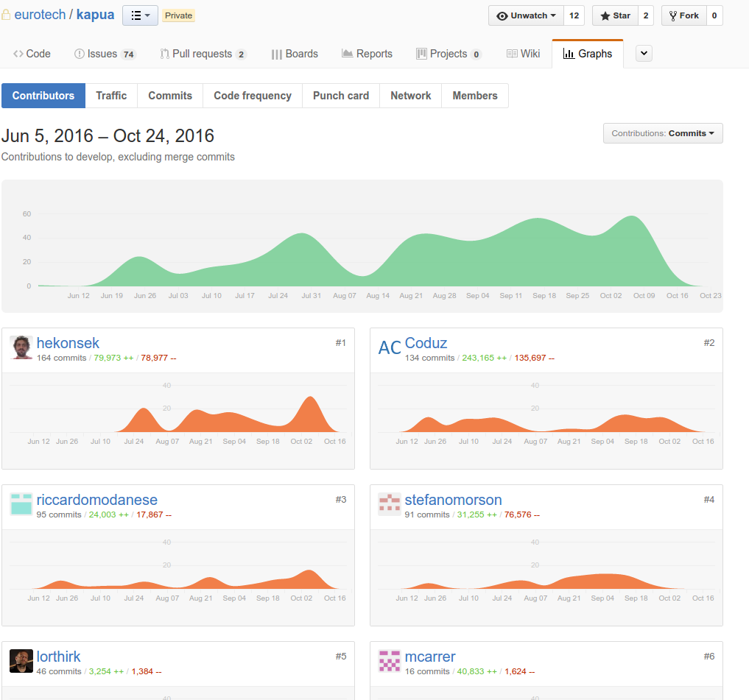
Task: Open stefanomorson's 91 commits link
Action: click(427, 515)
